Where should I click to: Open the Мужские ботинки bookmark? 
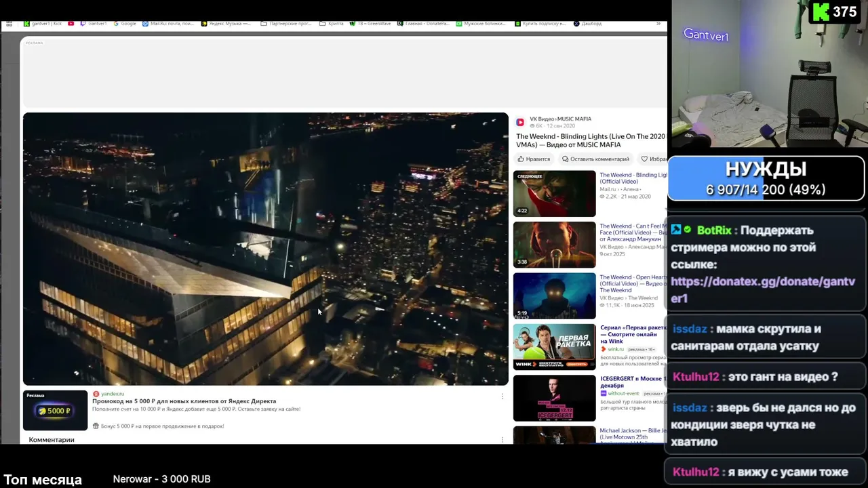tap(481, 24)
